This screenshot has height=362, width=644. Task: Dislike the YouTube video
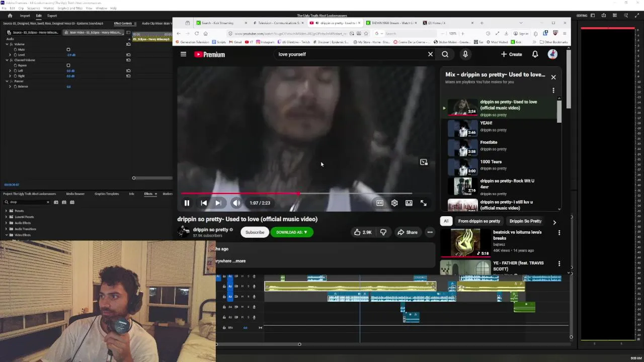tap(383, 232)
